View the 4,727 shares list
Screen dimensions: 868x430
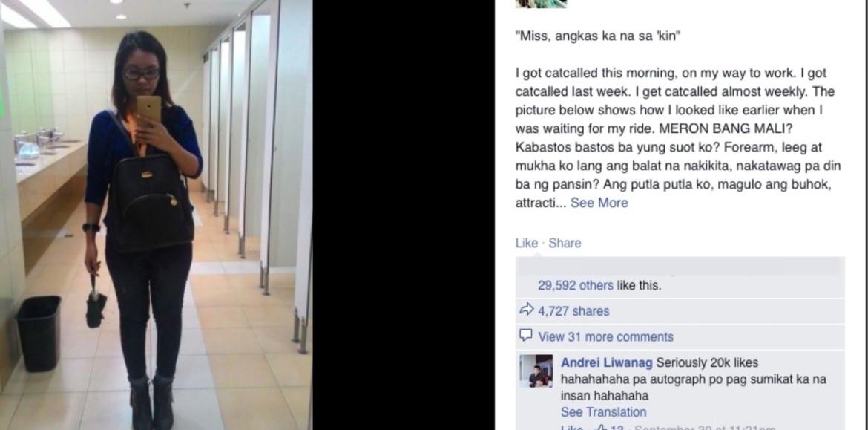[573, 311]
